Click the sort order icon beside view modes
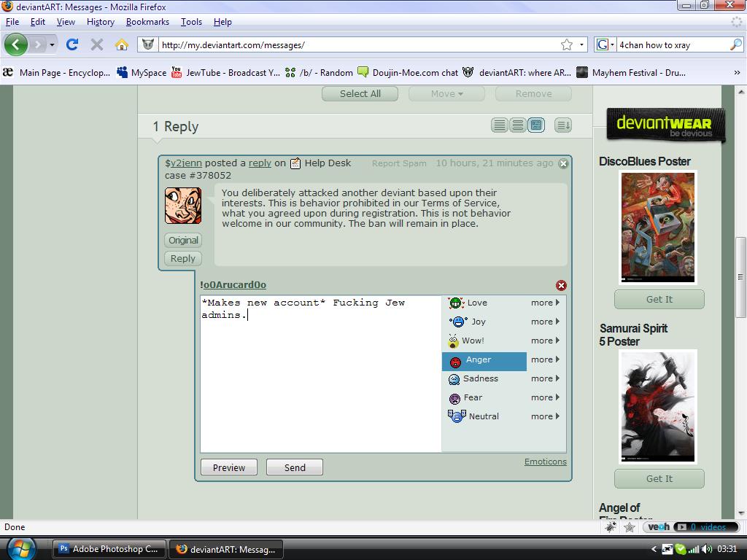747x560 pixels. pyautogui.click(x=563, y=125)
